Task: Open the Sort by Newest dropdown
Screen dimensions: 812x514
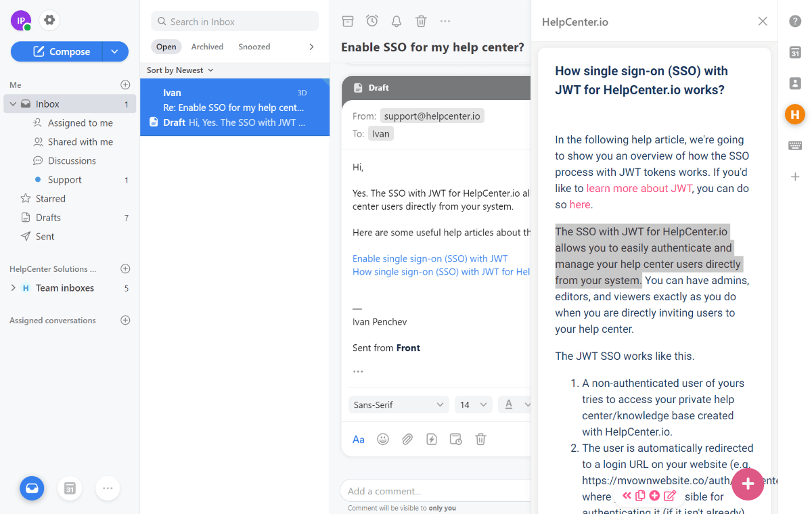Action: (x=180, y=70)
